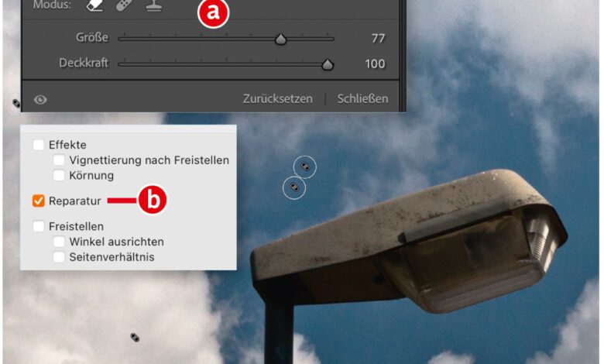Click the upper circled healing spot pin
Screen dimensions: 604x364
click(x=305, y=167)
